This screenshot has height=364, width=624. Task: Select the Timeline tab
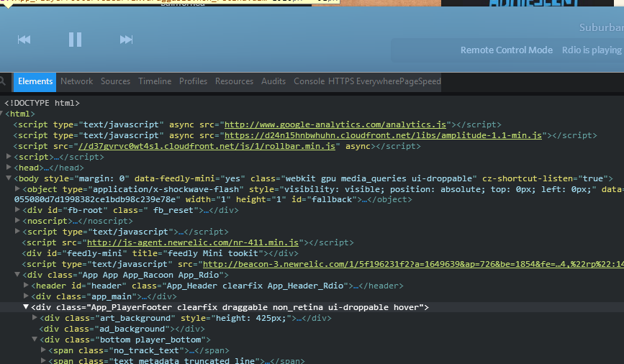(x=155, y=81)
